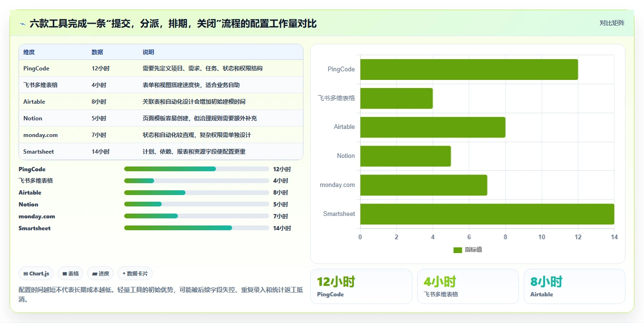Click description 计划、依赖、报表和资源字段使配置更重
This screenshot has height=323, width=644.
(194, 152)
